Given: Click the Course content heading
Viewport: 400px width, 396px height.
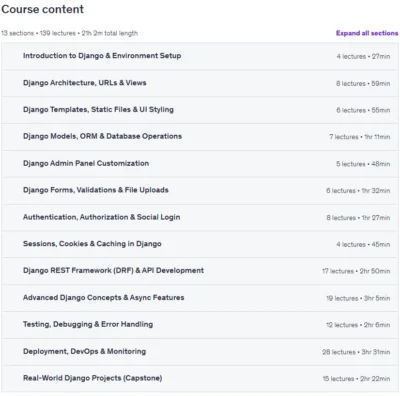Looking at the screenshot, I should pos(42,9).
